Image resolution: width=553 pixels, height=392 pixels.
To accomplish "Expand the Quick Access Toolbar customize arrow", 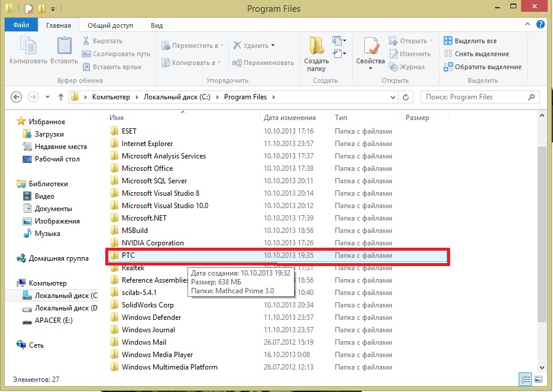I will click(x=53, y=9).
